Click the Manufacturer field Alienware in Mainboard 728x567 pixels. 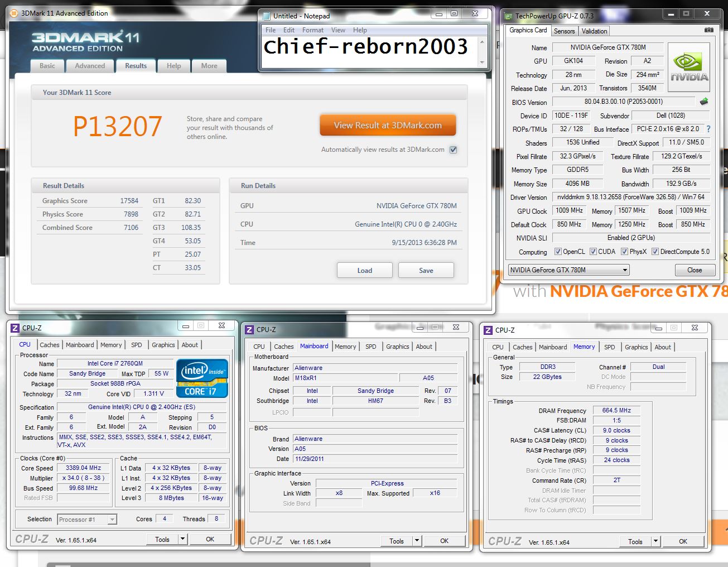(x=375, y=368)
